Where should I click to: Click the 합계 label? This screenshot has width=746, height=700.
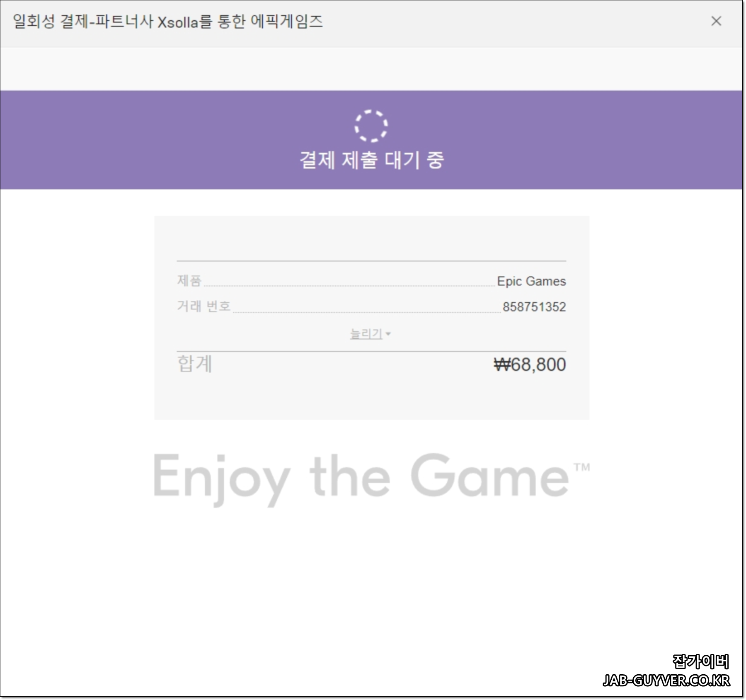tap(194, 364)
